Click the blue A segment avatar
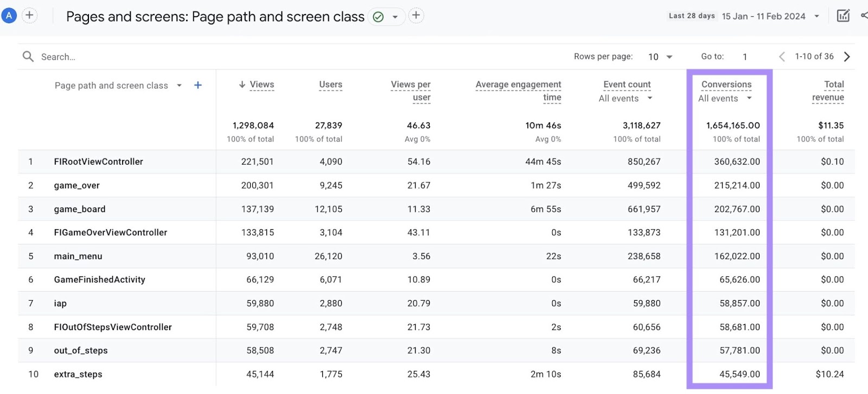This screenshot has width=868, height=394. click(x=9, y=16)
